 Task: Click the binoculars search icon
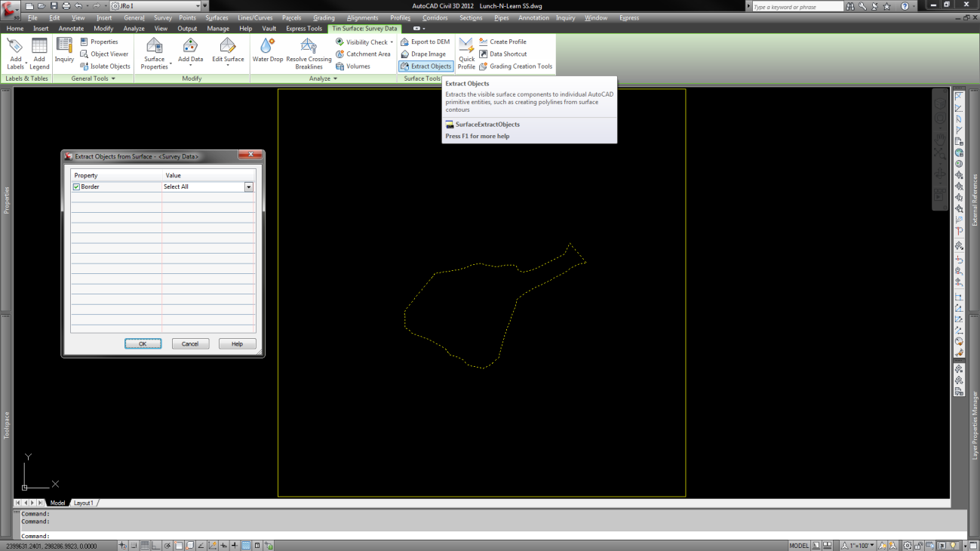852,6
